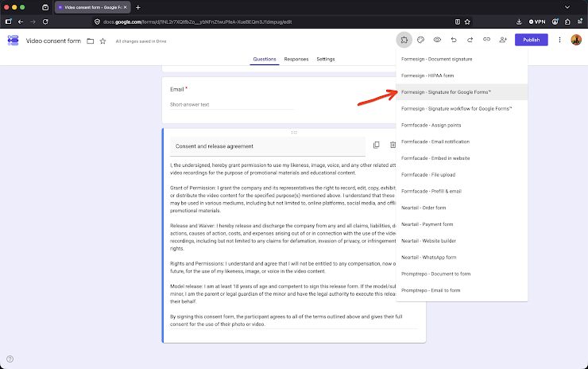Open browser profile account icon

pyautogui.click(x=555, y=21)
